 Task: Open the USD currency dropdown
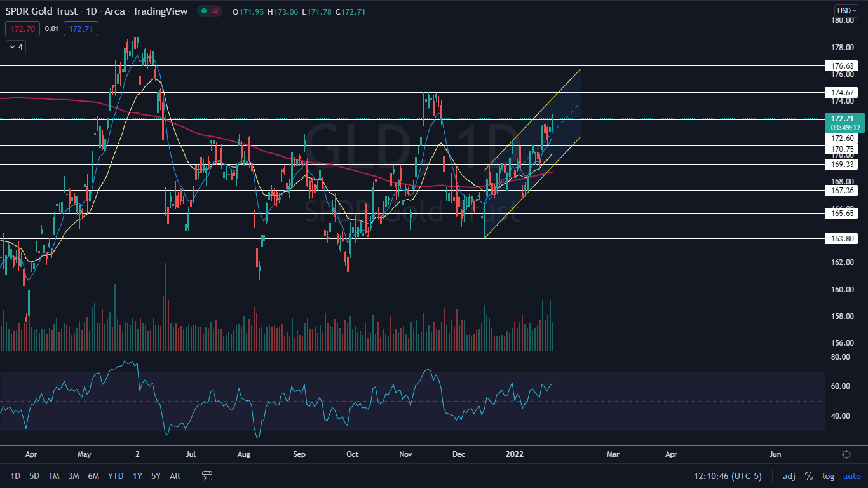click(846, 11)
